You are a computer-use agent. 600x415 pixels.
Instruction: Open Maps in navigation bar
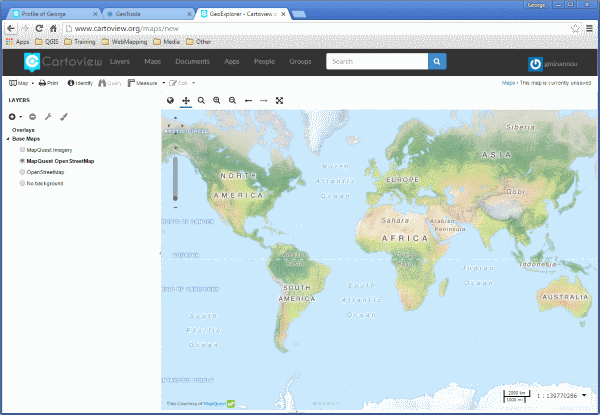click(x=152, y=62)
